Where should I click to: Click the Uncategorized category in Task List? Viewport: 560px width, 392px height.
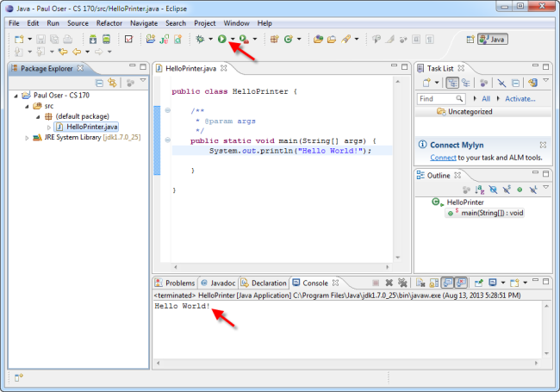[x=470, y=112]
